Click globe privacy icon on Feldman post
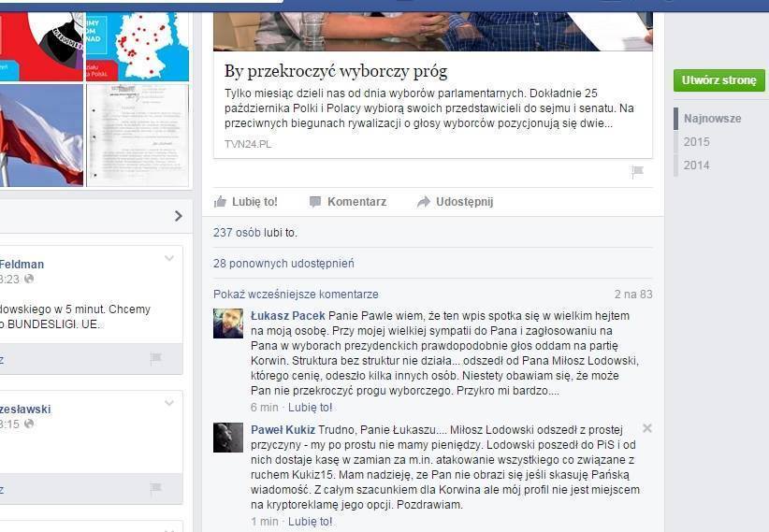769x532 pixels. tap(29, 279)
